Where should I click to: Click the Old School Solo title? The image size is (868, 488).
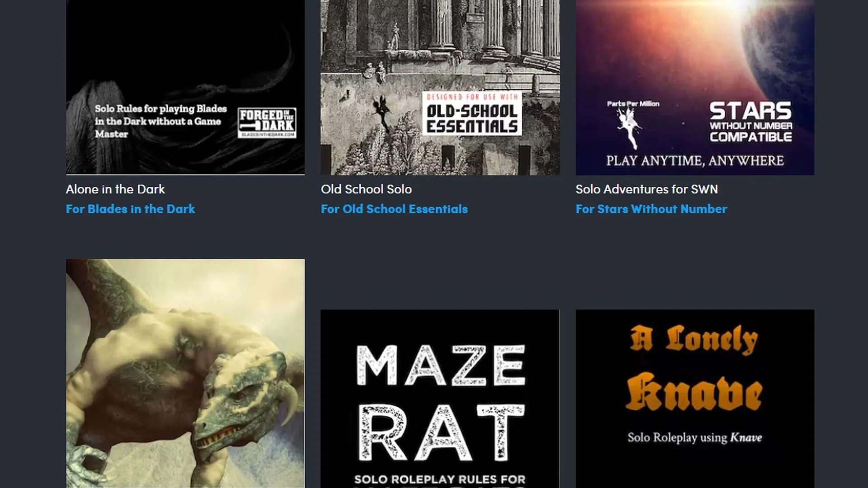click(366, 189)
